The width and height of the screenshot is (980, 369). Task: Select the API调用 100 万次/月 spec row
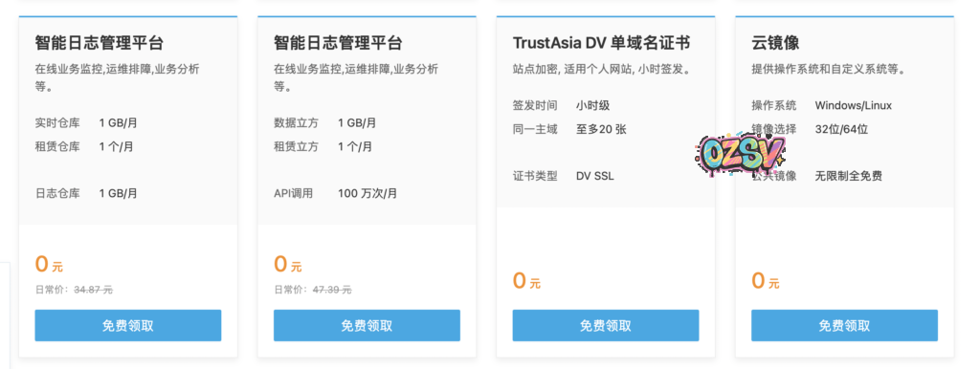336,193
